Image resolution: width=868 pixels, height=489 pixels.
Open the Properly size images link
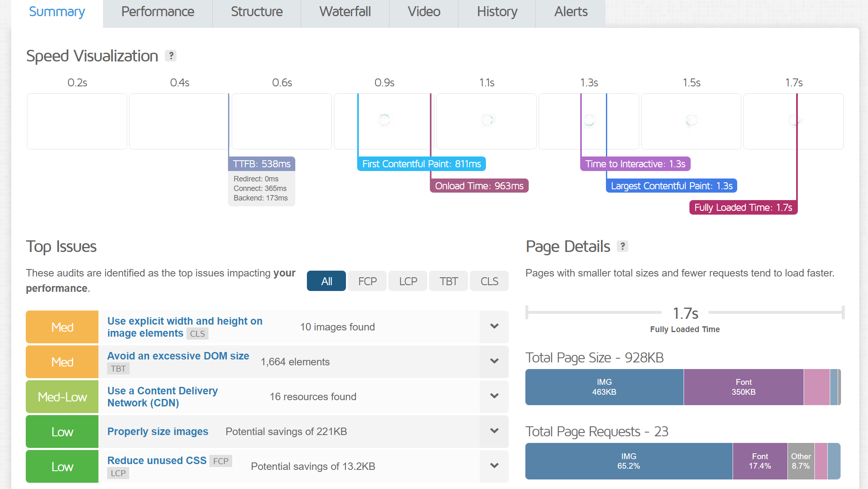click(158, 431)
